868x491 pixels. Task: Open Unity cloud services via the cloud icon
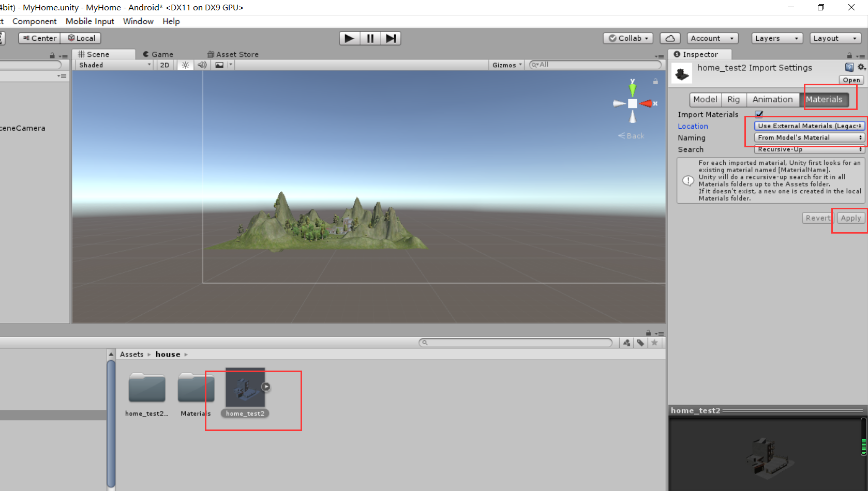(669, 38)
